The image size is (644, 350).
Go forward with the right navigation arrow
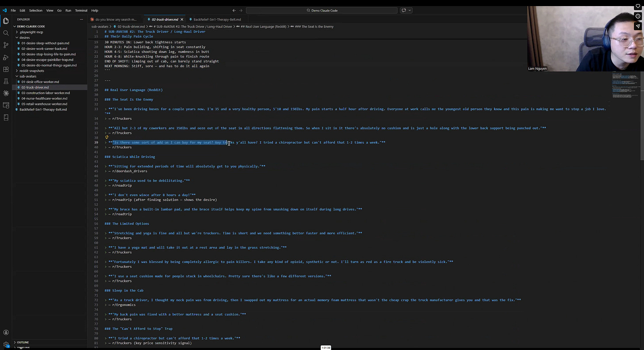[241, 10]
